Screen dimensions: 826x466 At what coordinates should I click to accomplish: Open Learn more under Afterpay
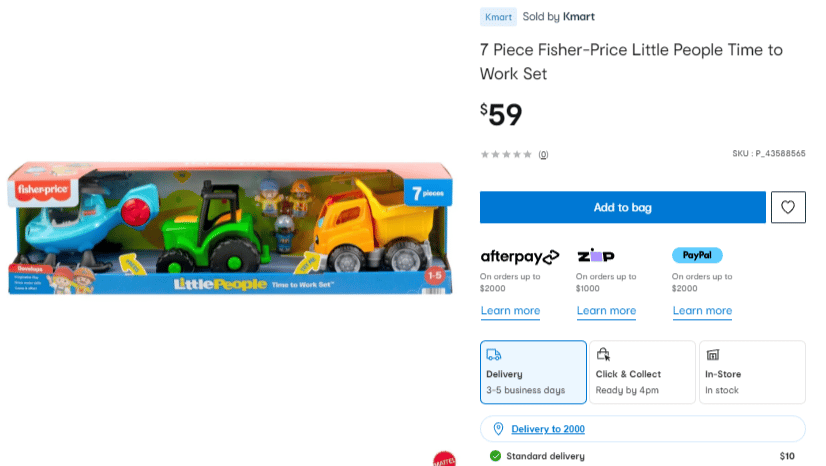[x=510, y=311]
